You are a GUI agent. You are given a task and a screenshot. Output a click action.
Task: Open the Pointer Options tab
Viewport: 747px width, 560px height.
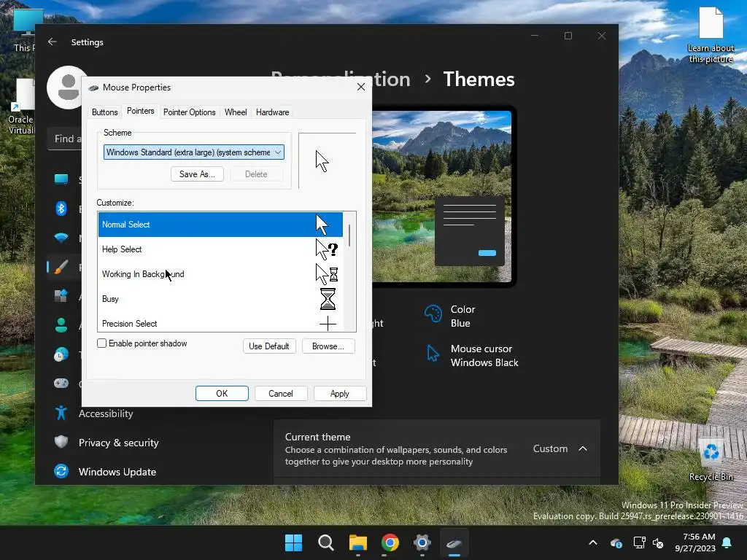coord(189,112)
